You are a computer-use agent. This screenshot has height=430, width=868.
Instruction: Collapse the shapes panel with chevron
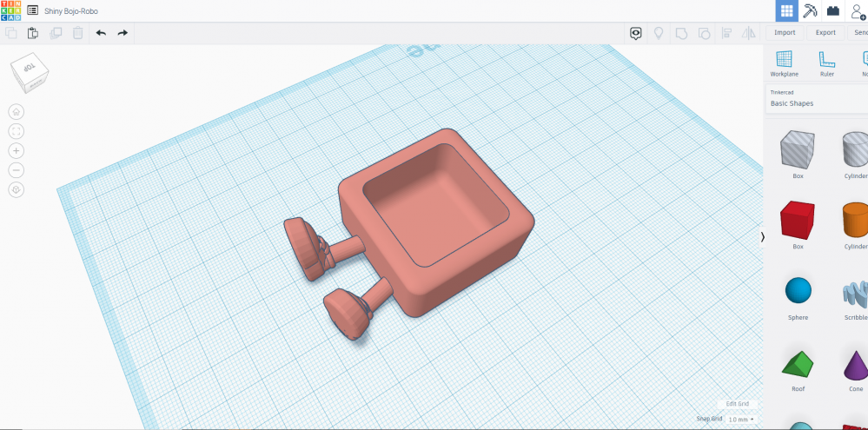point(762,237)
